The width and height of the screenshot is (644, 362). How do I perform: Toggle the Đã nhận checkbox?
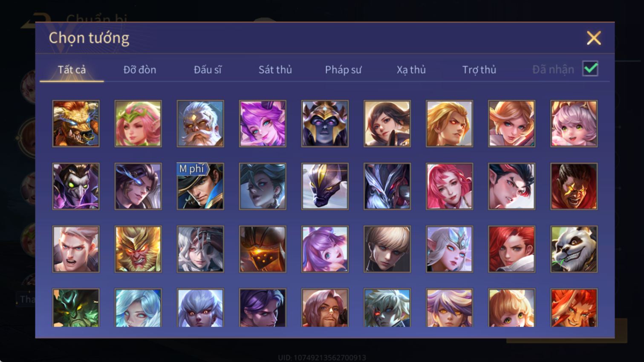pyautogui.click(x=590, y=69)
